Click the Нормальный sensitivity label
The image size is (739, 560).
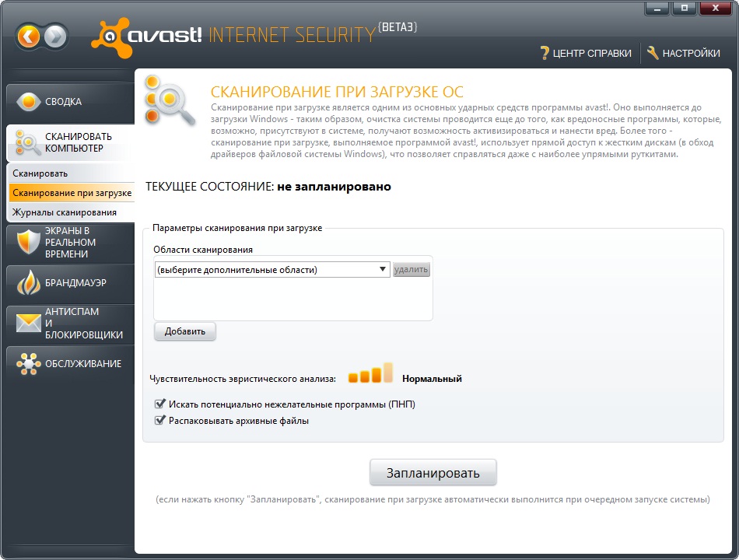click(x=432, y=379)
